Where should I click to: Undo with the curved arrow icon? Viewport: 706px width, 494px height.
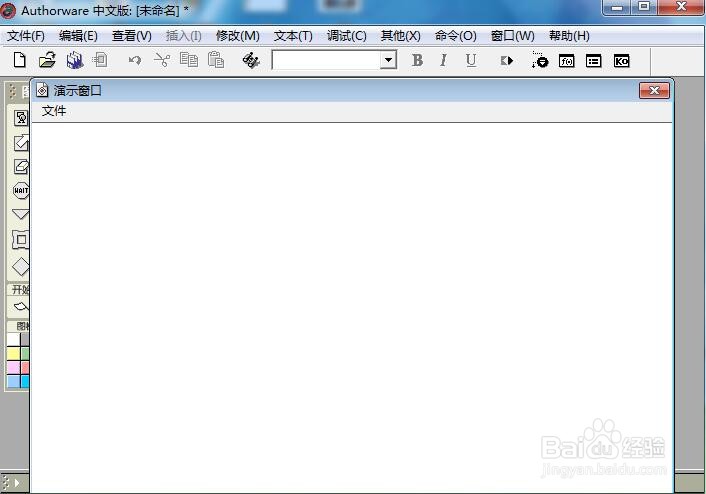134,60
